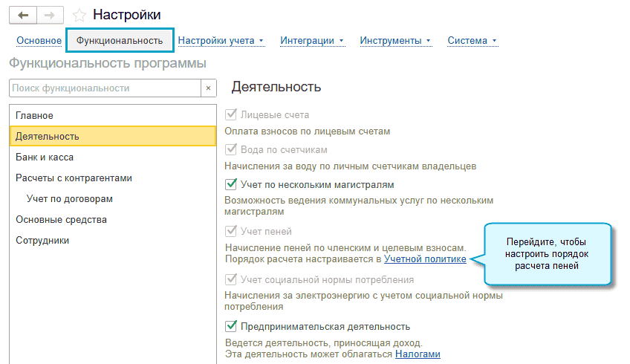Select the Функциональность tab
630x364 pixels.
120,40
